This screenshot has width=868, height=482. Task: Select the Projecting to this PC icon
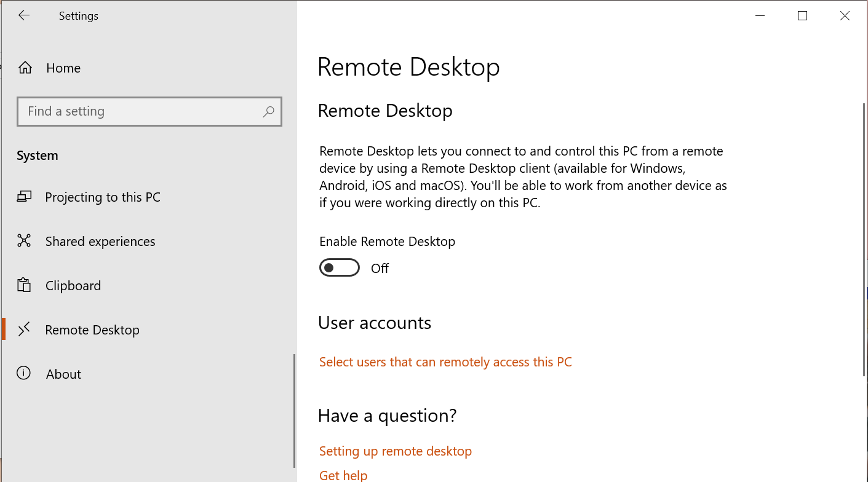[24, 197]
